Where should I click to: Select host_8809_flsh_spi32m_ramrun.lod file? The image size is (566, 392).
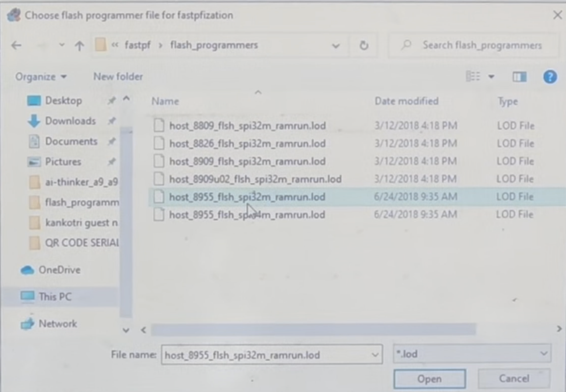click(x=247, y=126)
